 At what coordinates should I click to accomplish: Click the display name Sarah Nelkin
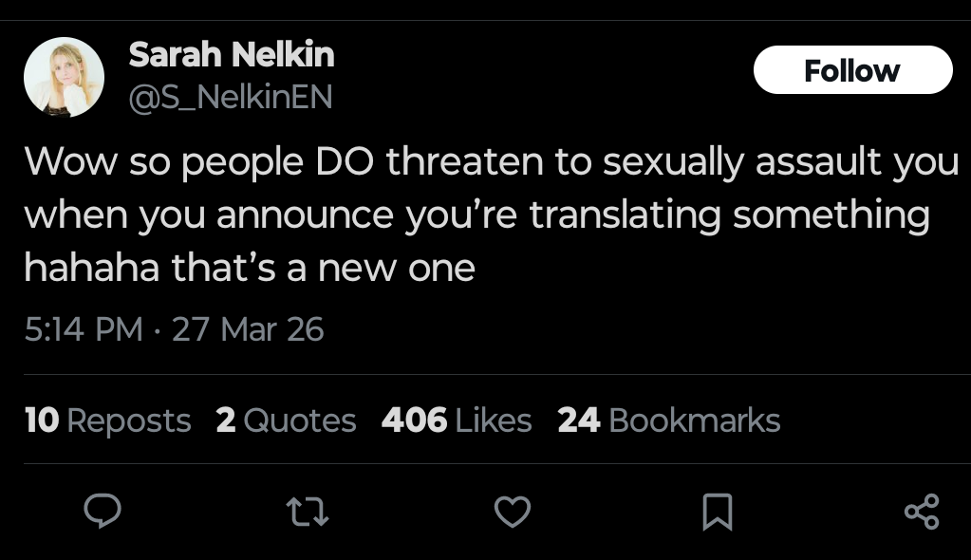(231, 55)
